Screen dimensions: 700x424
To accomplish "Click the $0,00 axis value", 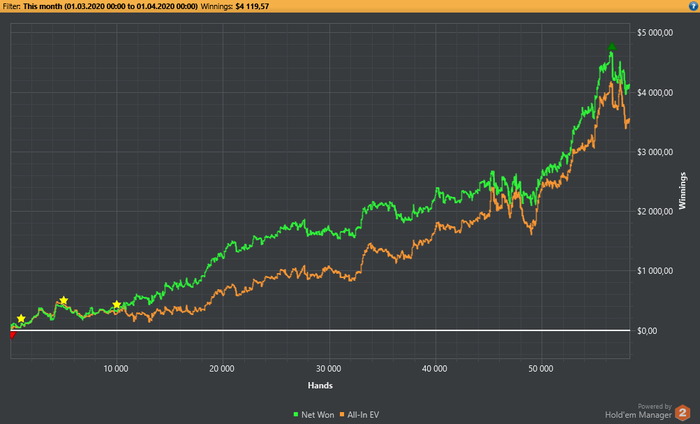I will [x=647, y=331].
